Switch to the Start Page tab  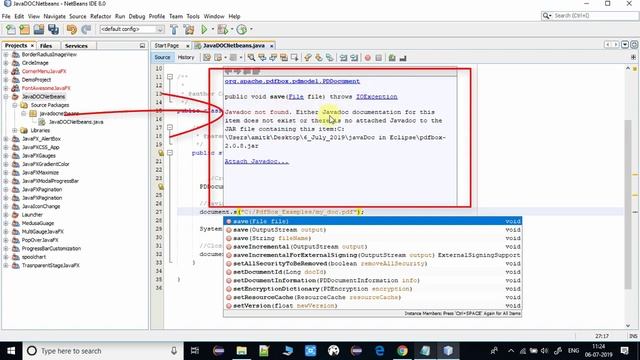click(167, 46)
